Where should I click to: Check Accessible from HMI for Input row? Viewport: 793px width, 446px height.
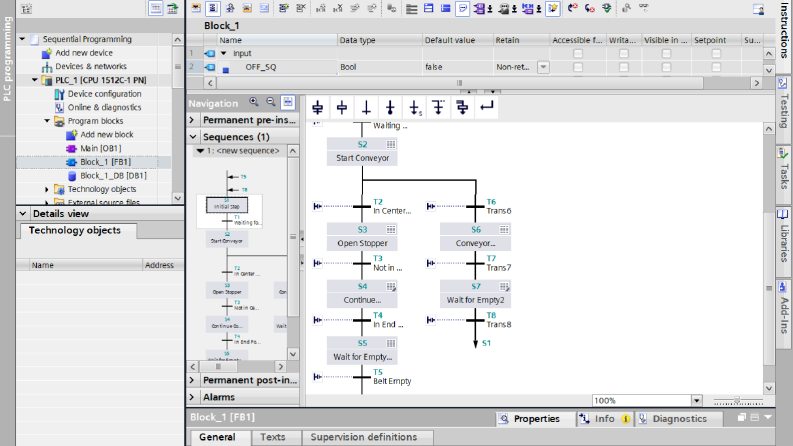(x=578, y=53)
